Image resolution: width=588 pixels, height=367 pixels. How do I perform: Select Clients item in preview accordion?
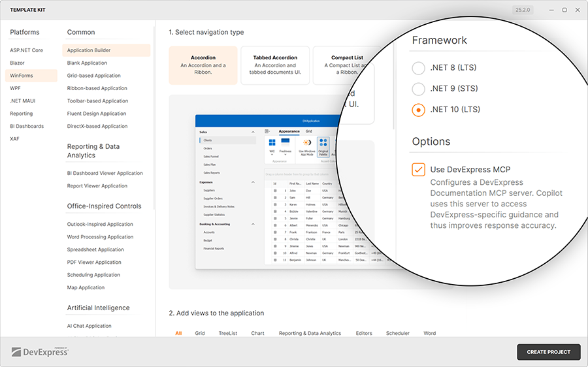click(x=228, y=140)
